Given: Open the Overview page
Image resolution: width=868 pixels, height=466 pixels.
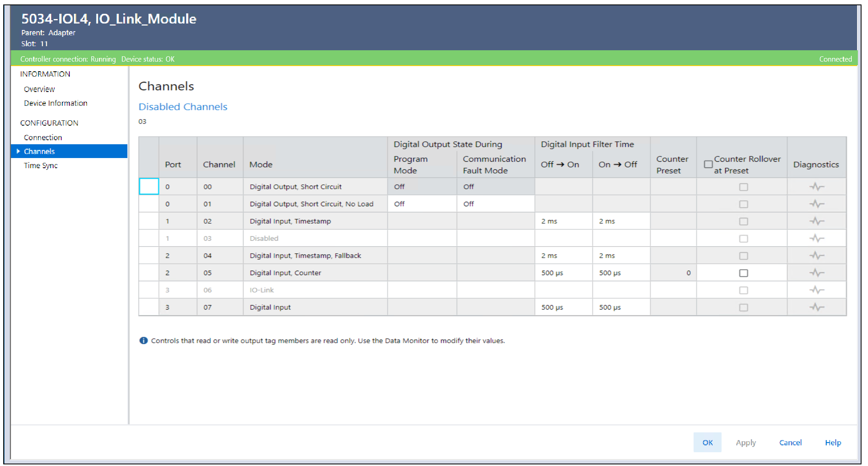Looking at the screenshot, I should pyautogui.click(x=39, y=89).
